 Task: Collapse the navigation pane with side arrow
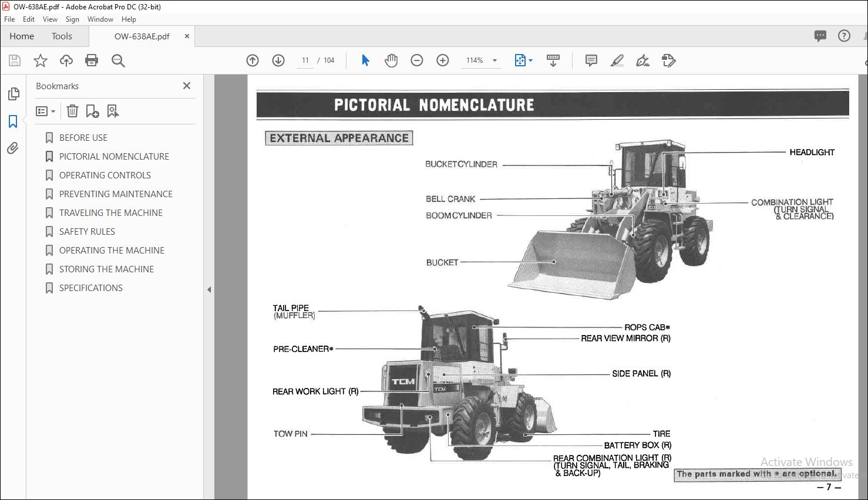coord(209,289)
